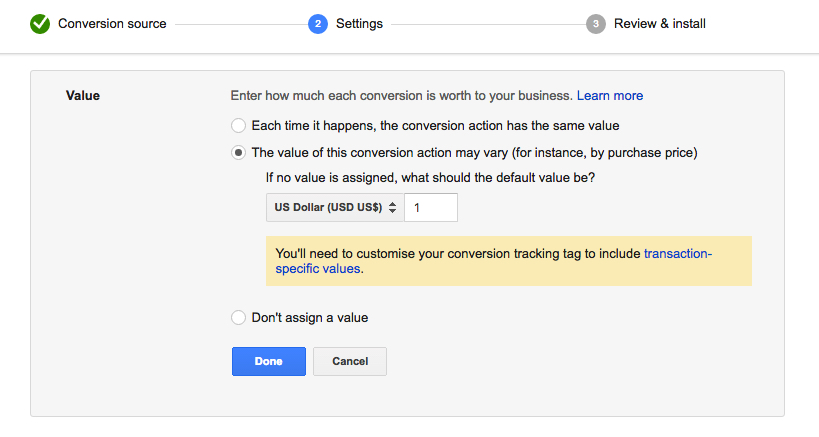Screen dimensions: 819x437
Task: Click the conversion worth description text
Action: (402, 96)
